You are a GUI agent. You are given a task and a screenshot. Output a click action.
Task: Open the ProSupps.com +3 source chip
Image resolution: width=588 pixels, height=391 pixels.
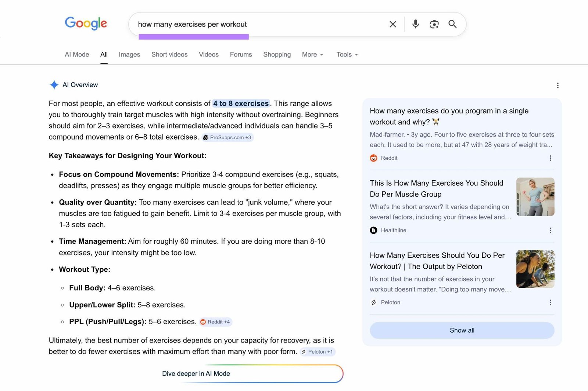228,137
